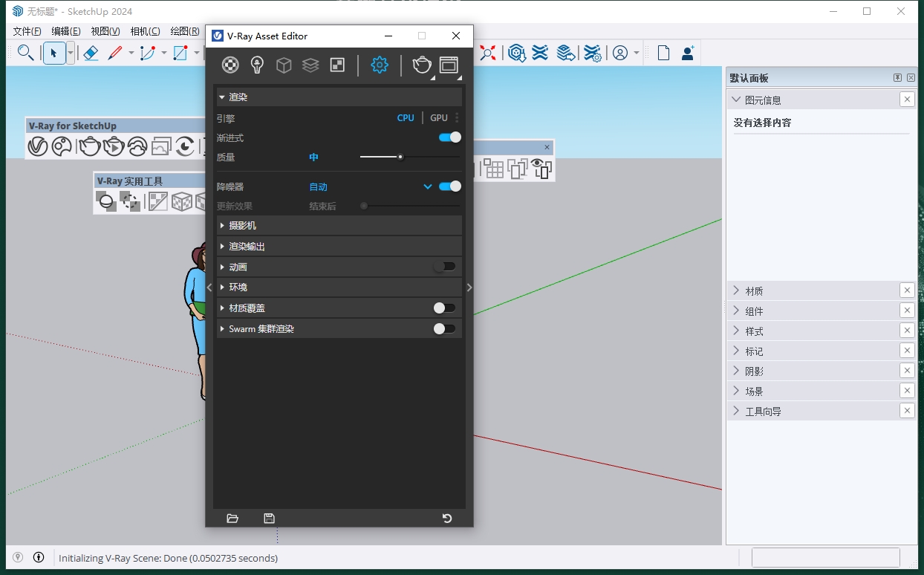Click load settings folder icon button
The width and height of the screenshot is (924, 575).
coord(232,518)
